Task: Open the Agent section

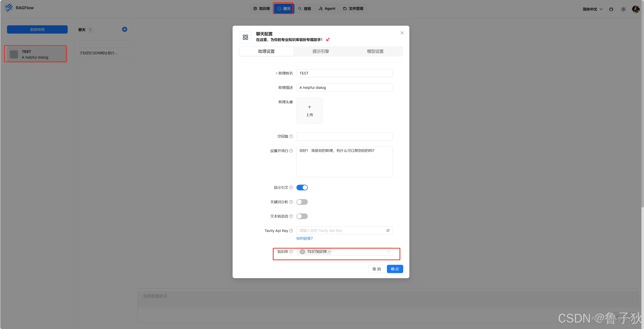Action: click(x=327, y=8)
